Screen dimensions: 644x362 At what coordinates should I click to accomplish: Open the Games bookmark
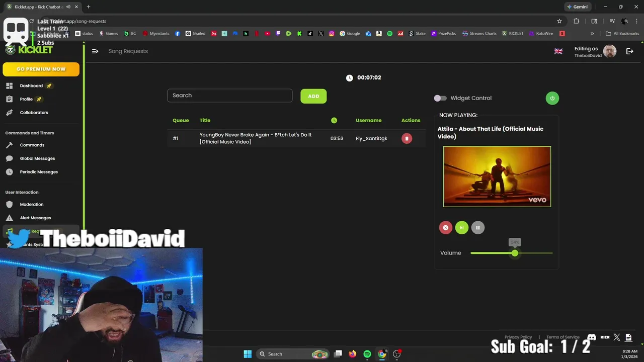(x=108, y=34)
